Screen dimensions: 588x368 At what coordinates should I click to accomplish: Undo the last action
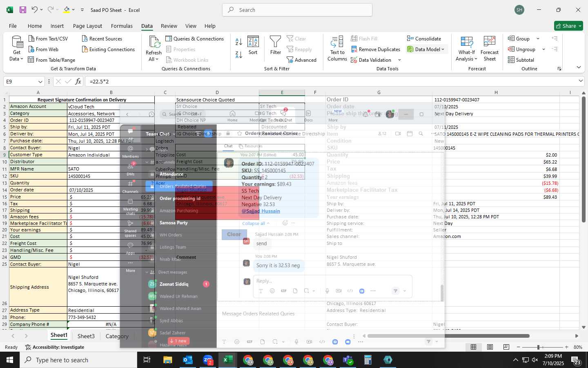(35, 10)
